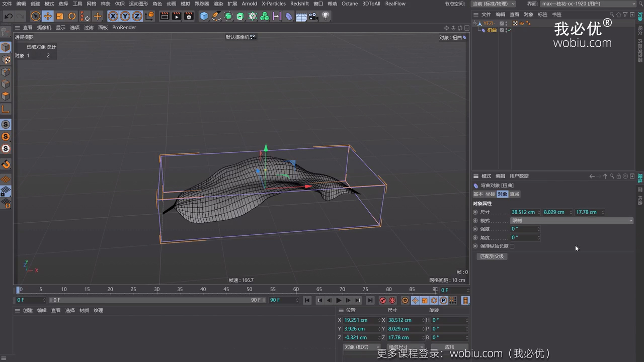Add a Cube primitive object

[x=204, y=16]
